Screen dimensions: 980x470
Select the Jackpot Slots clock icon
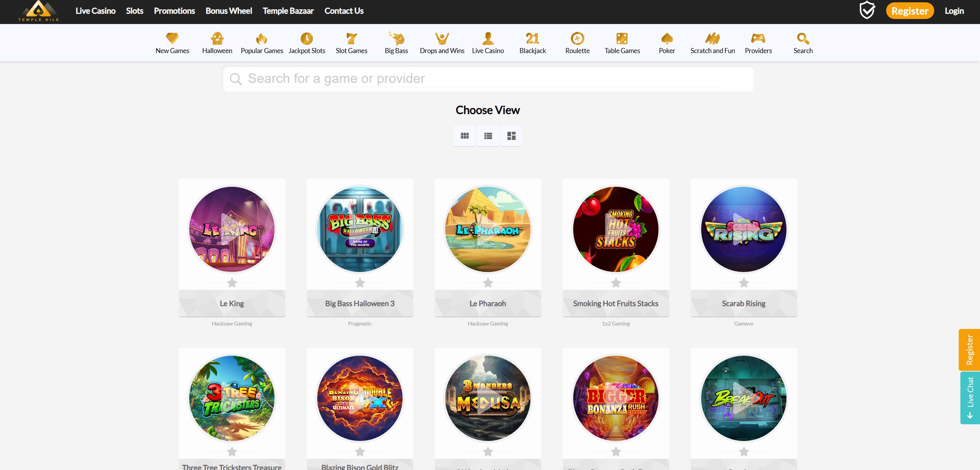pyautogui.click(x=306, y=39)
